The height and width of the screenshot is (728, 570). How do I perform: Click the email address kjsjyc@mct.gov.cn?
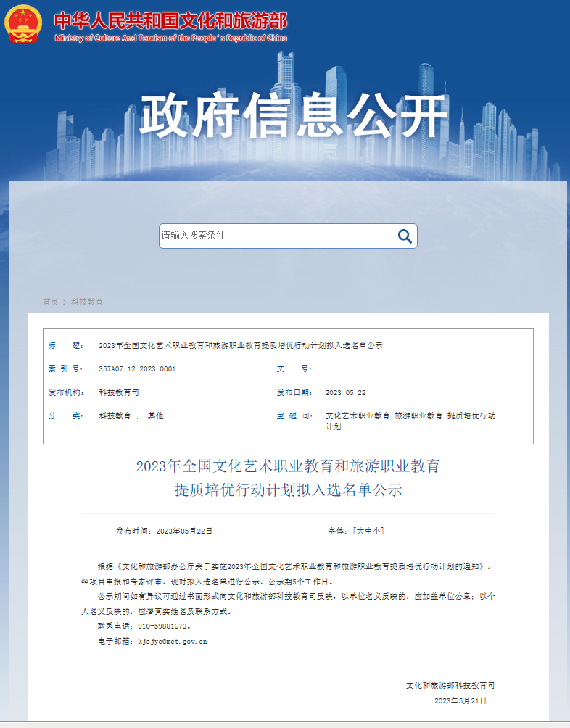point(173,641)
